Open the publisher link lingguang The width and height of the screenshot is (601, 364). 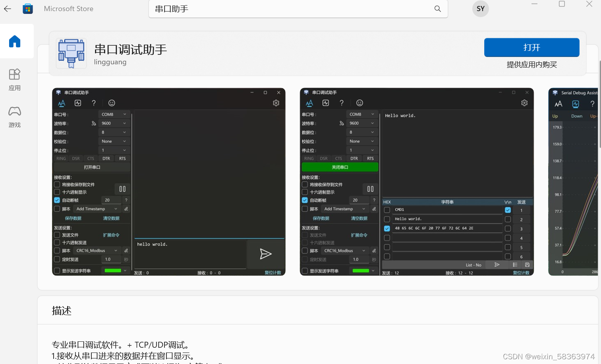[110, 62]
